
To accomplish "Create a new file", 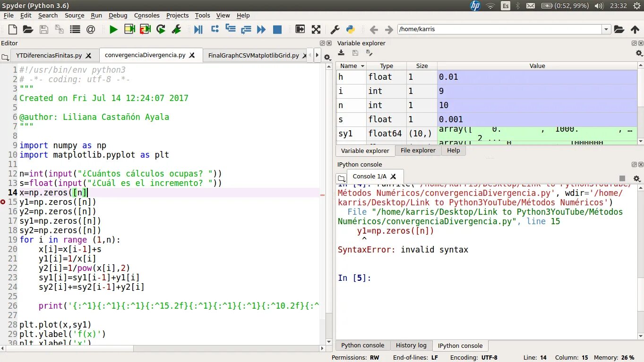I will click(x=13, y=29).
